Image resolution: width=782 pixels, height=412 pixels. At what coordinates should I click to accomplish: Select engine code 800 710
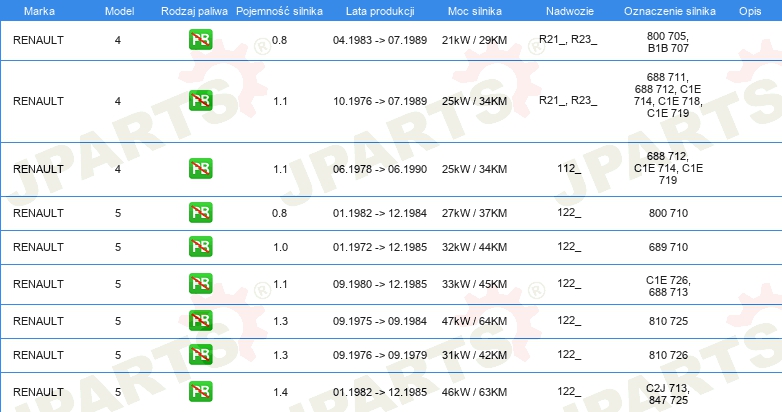click(668, 213)
